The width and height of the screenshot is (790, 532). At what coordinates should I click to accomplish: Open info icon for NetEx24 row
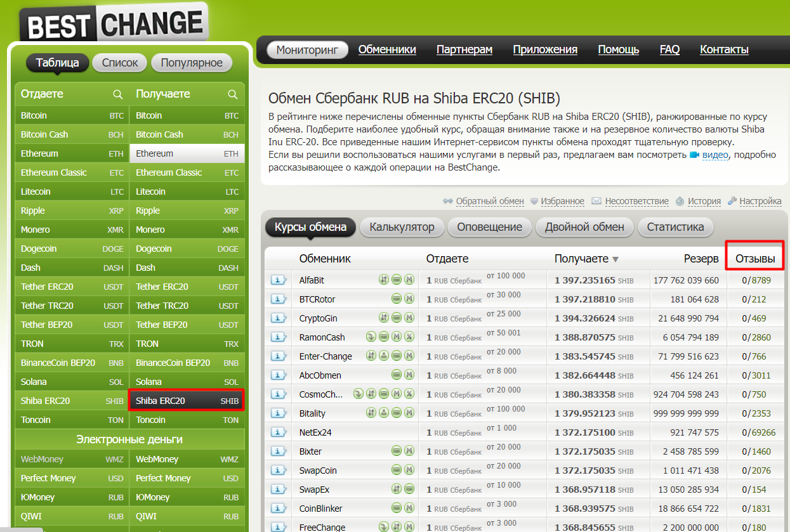(279, 432)
